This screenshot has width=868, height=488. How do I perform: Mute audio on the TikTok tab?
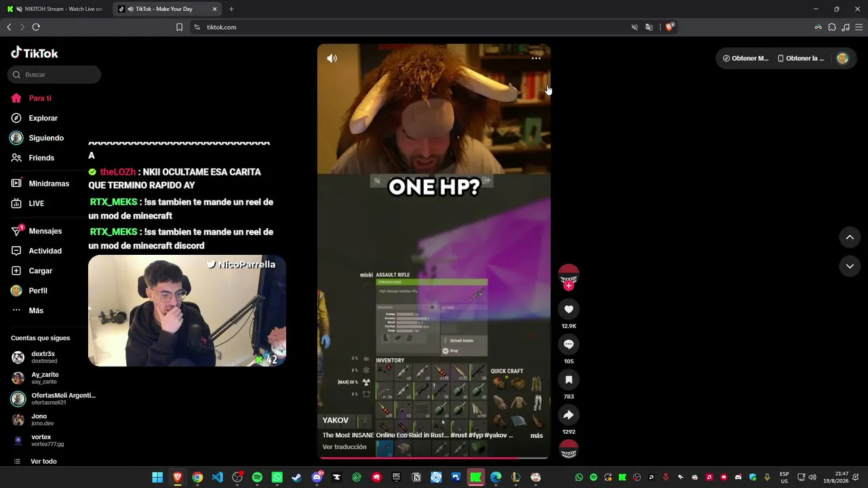click(x=130, y=9)
